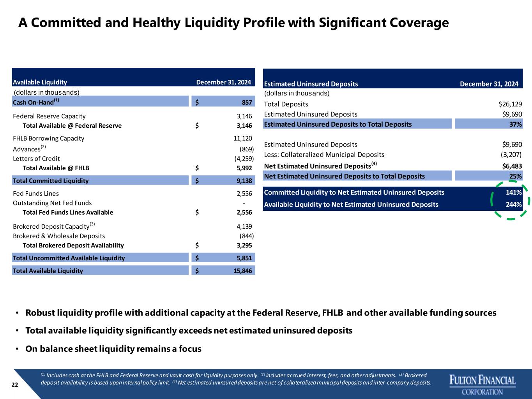
Task: Click the Total Uncommitted Available Liquidity value 5,851
Action: coord(244,258)
